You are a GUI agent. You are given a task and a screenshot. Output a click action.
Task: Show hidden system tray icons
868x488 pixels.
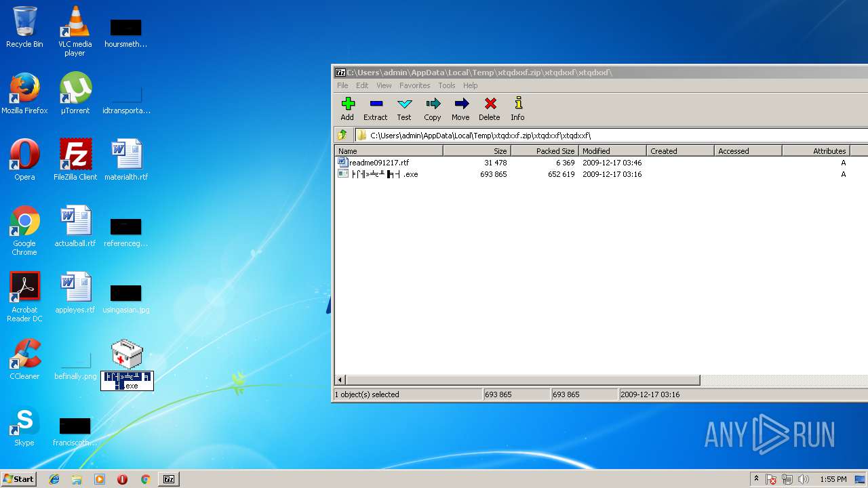pos(756,479)
